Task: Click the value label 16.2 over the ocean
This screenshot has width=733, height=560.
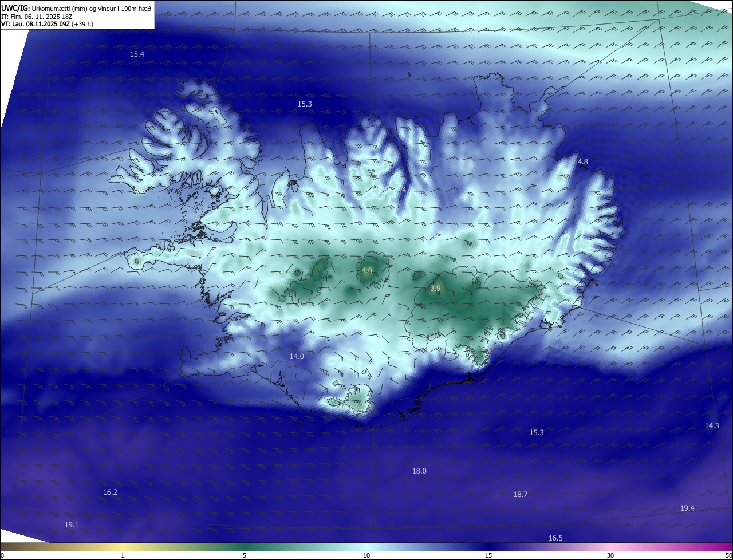Action: click(110, 492)
